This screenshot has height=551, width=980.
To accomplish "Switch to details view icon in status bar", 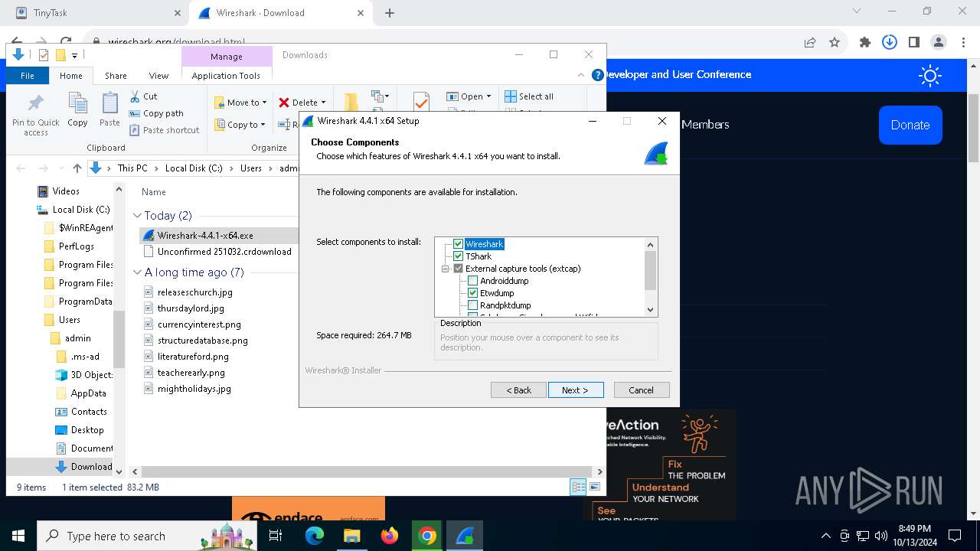I will (x=578, y=487).
